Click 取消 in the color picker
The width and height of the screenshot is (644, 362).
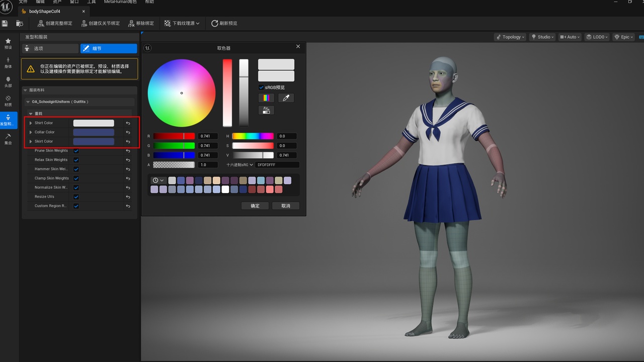point(286,206)
